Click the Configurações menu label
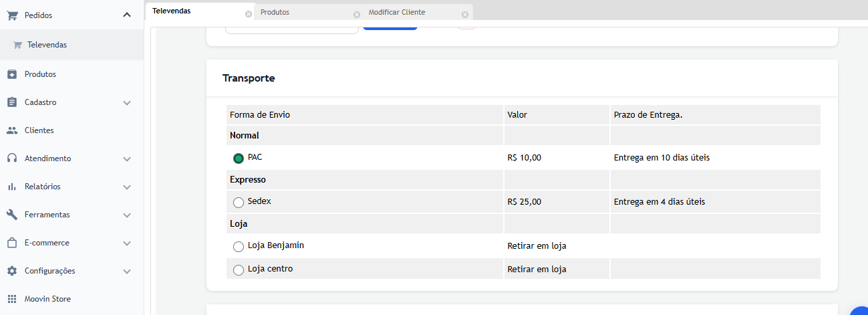The width and height of the screenshot is (868, 315). pos(50,271)
